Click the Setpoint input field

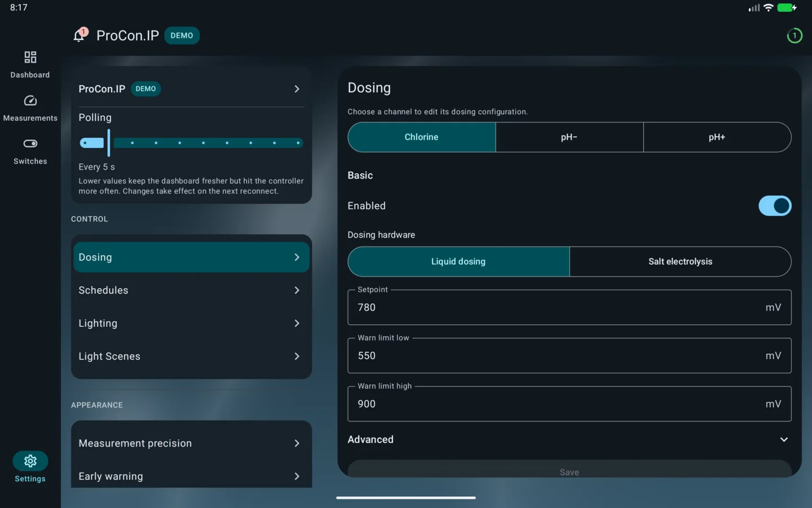coord(569,308)
